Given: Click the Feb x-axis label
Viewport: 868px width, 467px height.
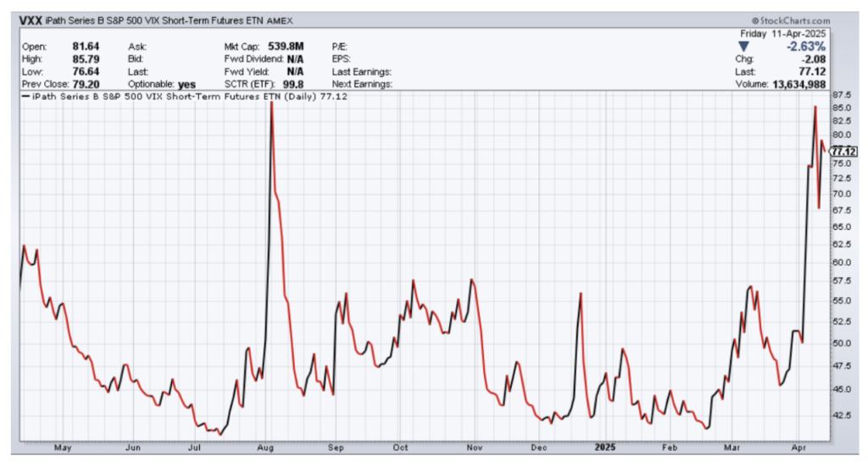Looking at the screenshot, I should click(x=670, y=448).
